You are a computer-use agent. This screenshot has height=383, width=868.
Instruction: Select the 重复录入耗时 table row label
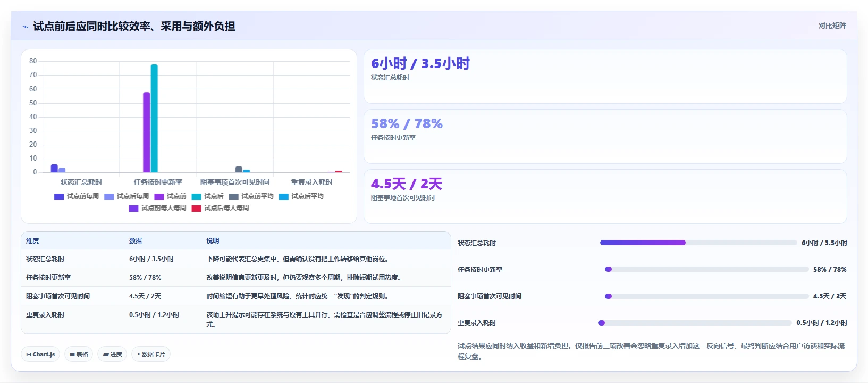coord(45,315)
